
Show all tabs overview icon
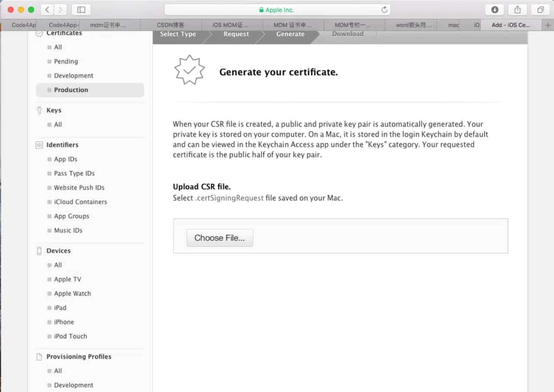[540, 10]
